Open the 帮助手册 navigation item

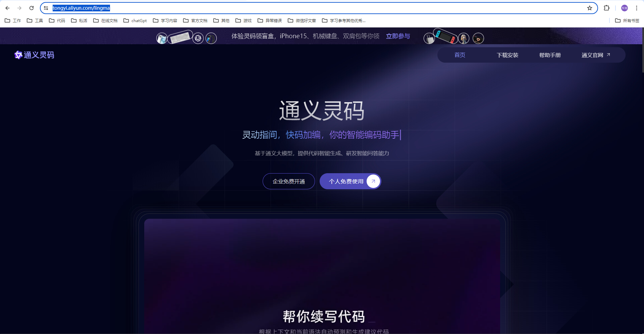(x=550, y=55)
